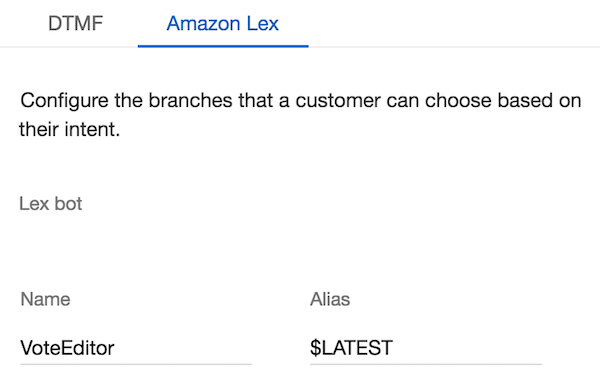Click the Alias field label
The height and width of the screenshot is (381, 600).
point(330,299)
